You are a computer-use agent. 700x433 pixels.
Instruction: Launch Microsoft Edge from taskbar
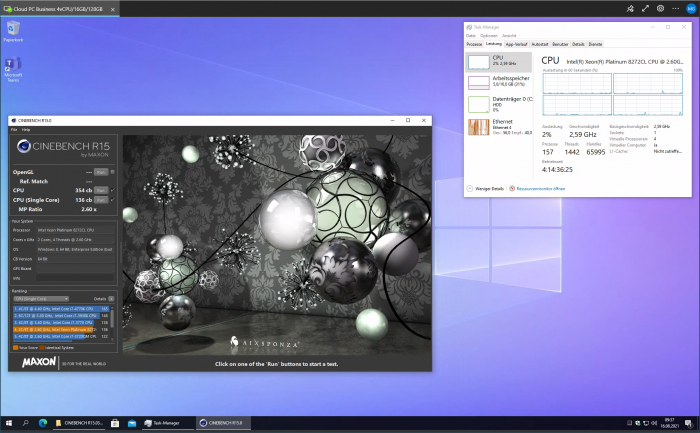point(43,423)
